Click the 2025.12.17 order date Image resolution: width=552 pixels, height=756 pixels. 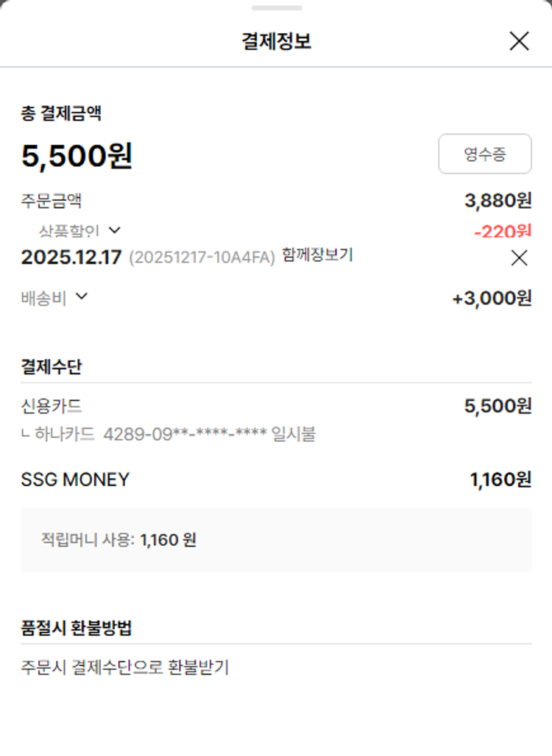tap(71, 257)
